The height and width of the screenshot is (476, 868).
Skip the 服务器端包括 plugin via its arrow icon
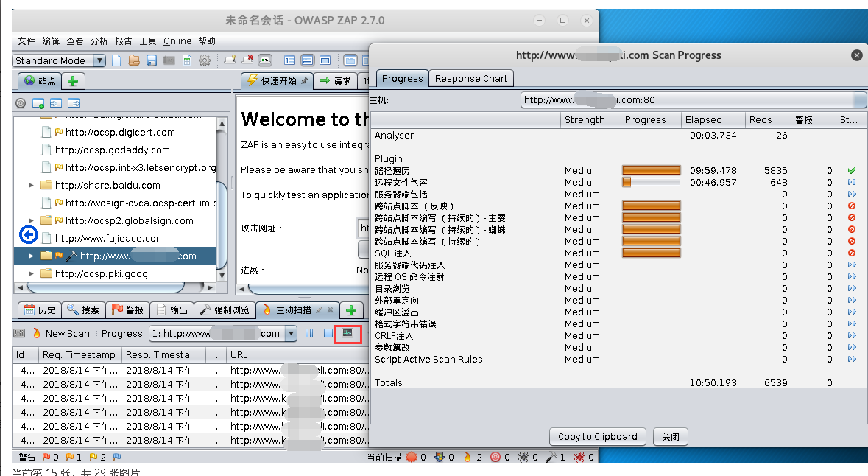(x=851, y=194)
